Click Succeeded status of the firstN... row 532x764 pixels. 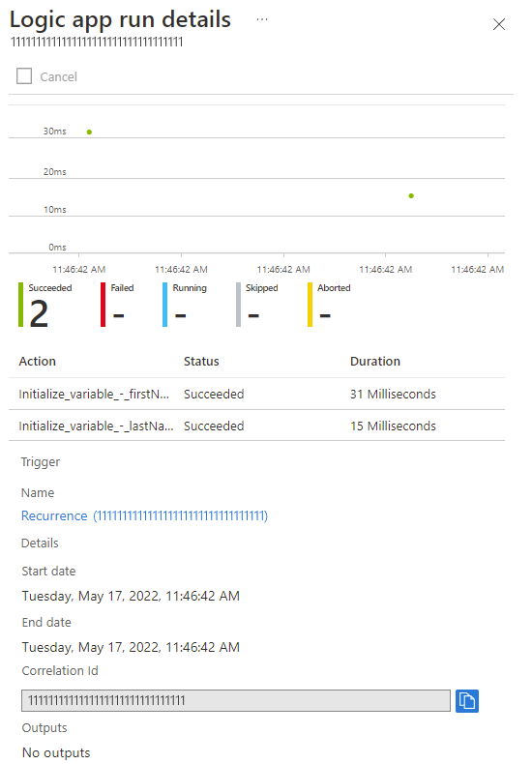pos(214,394)
